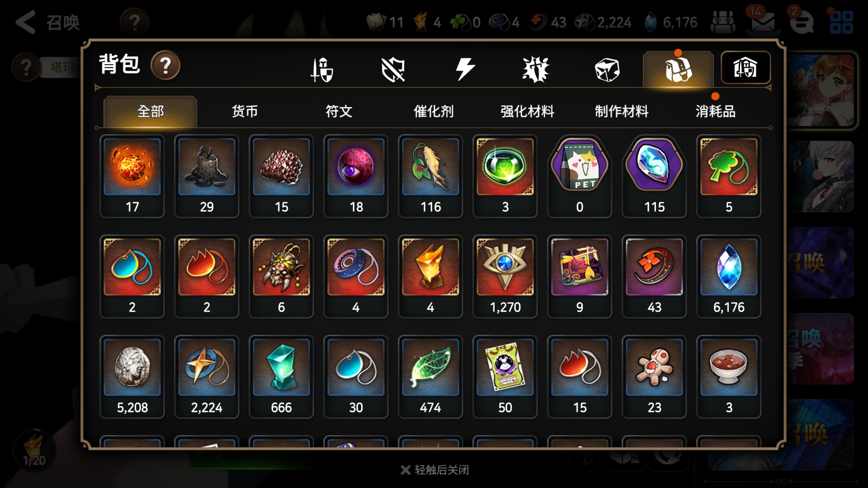The image size is (868, 488).
Task: Select the PET food bag item
Action: 580,176
